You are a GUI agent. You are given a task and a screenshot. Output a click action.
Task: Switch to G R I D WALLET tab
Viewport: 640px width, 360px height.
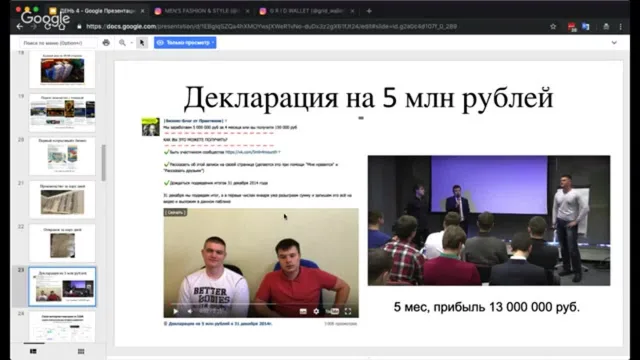[x=307, y=11]
